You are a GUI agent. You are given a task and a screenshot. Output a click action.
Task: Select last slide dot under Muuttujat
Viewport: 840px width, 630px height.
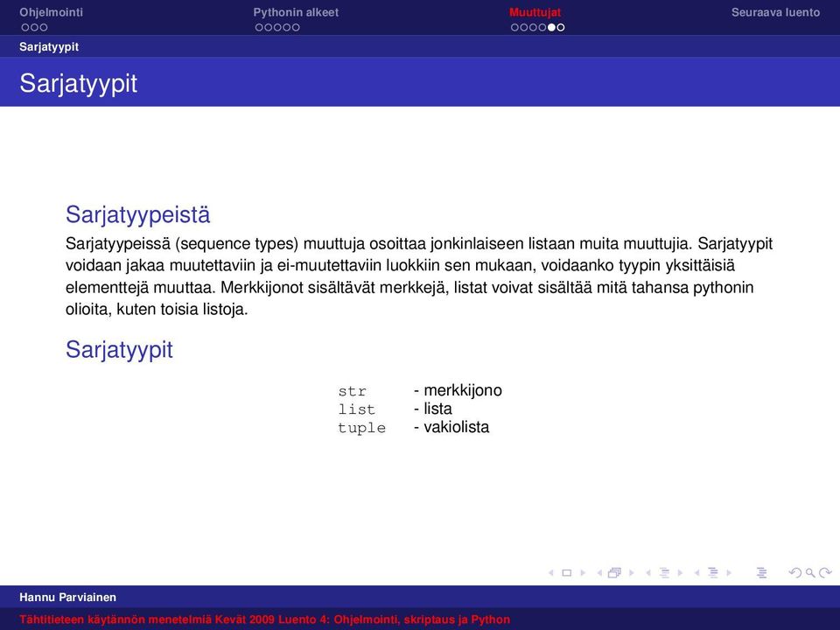coord(560,27)
